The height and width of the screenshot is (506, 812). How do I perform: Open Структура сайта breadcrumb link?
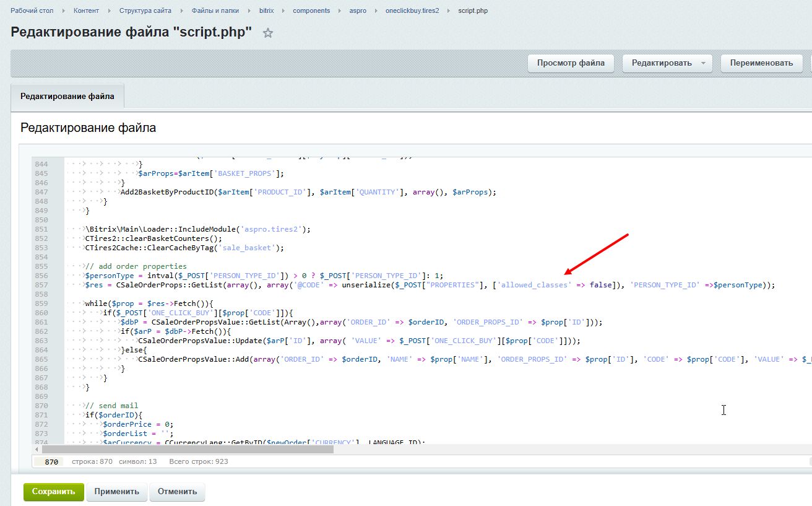(x=145, y=11)
